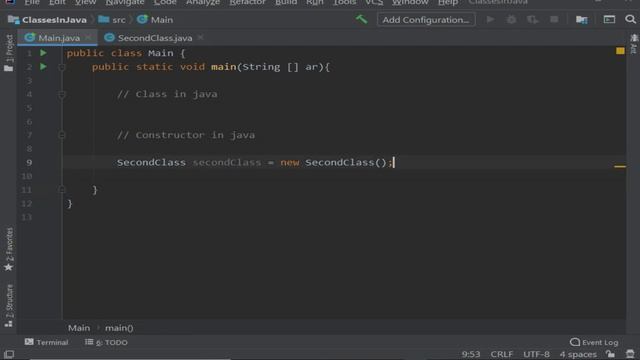Click line column 9:53 indicator
Screen dimensions: 640x360
(471, 354)
